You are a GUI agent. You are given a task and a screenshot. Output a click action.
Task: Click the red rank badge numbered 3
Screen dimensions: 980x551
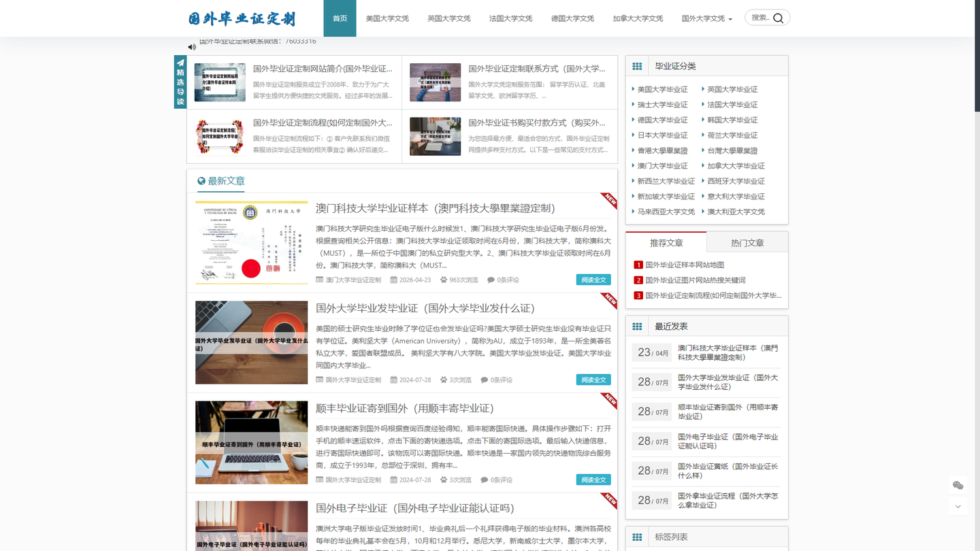638,296
